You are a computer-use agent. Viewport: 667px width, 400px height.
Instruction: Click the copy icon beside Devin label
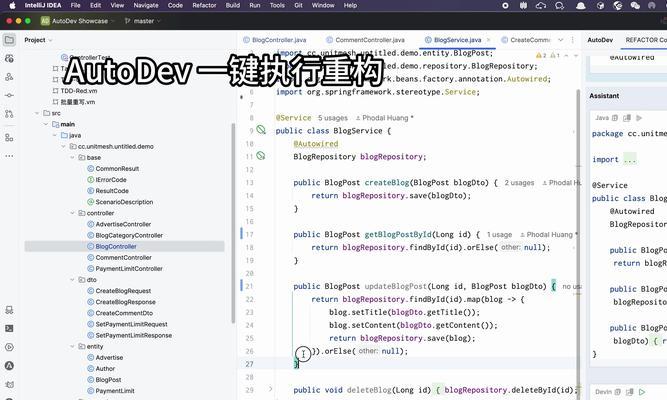click(618, 391)
